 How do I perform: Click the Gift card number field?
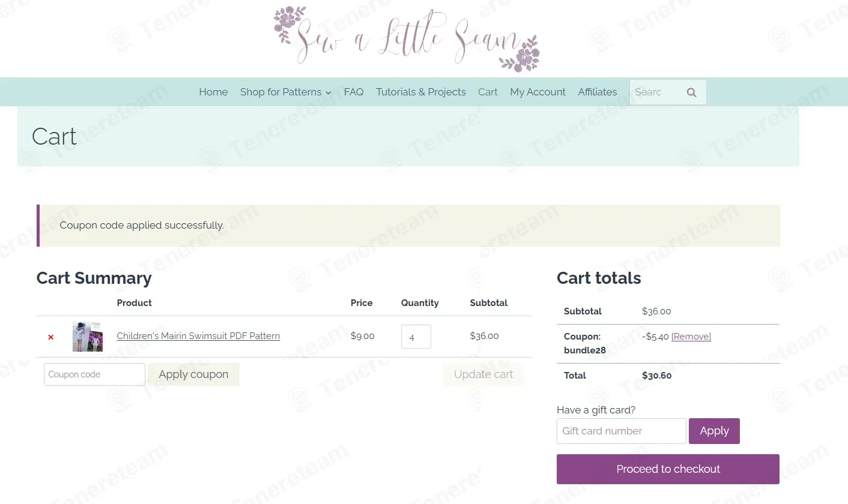click(622, 431)
